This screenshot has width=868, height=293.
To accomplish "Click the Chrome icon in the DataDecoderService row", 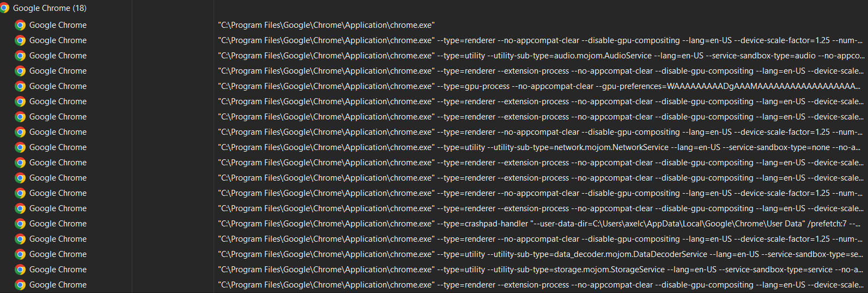I will point(20,254).
